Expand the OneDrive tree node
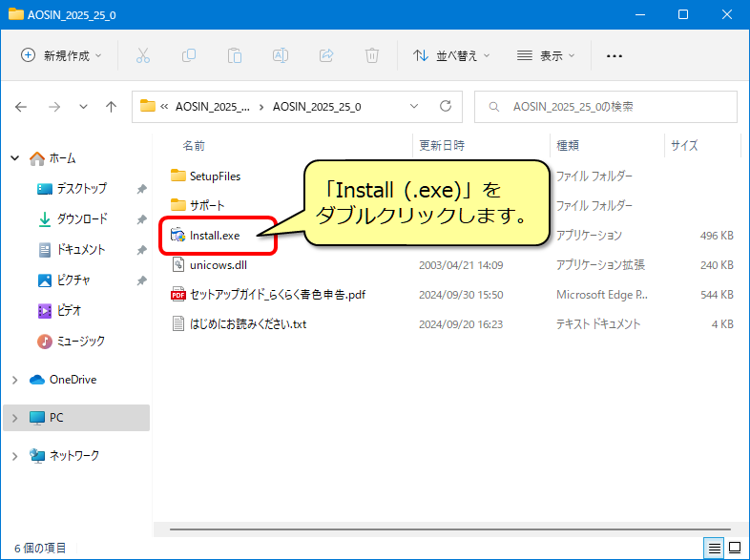This screenshot has height=560, width=750. (14, 380)
